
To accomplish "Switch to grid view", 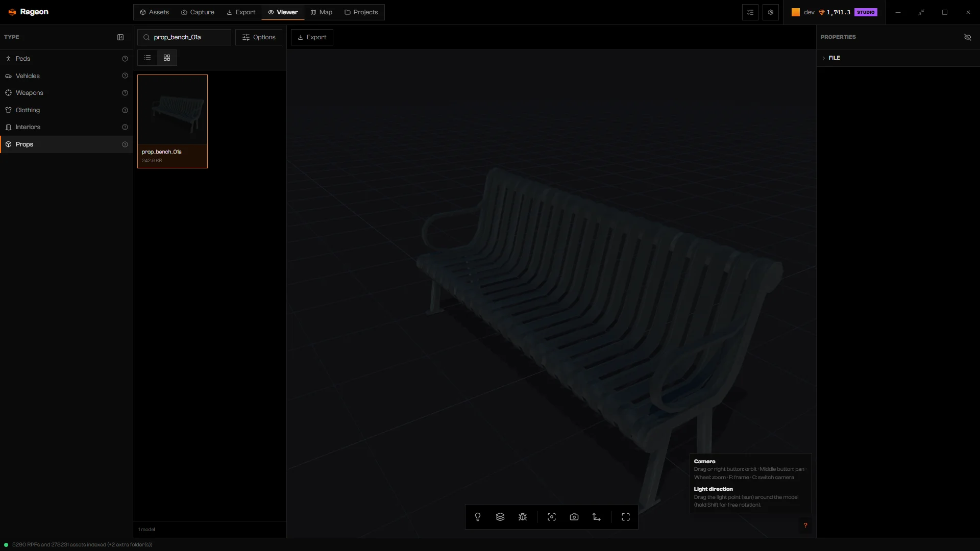I will pyautogui.click(x=167, y=58).
